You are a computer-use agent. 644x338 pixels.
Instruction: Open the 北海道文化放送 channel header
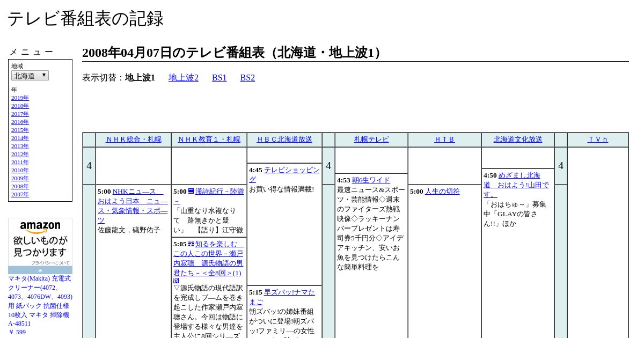[518, 139]
